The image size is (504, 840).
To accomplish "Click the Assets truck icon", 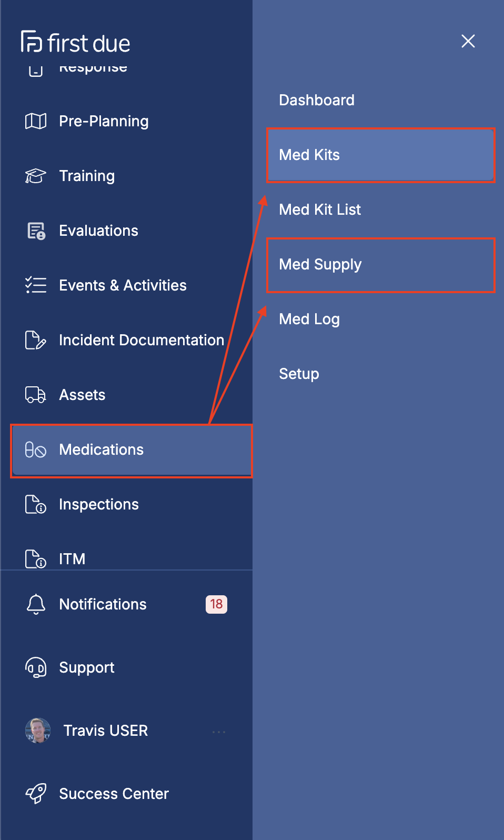I will 36,395.
